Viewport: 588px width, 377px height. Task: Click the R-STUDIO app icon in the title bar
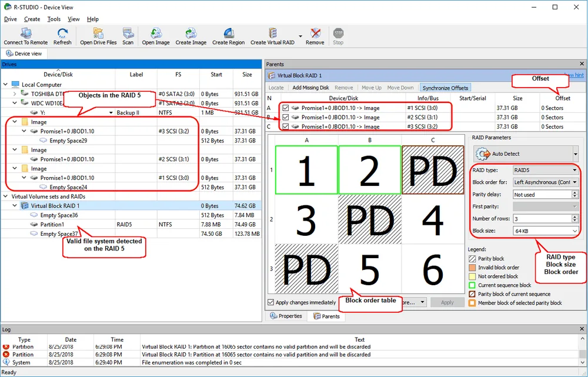(7, 6)
